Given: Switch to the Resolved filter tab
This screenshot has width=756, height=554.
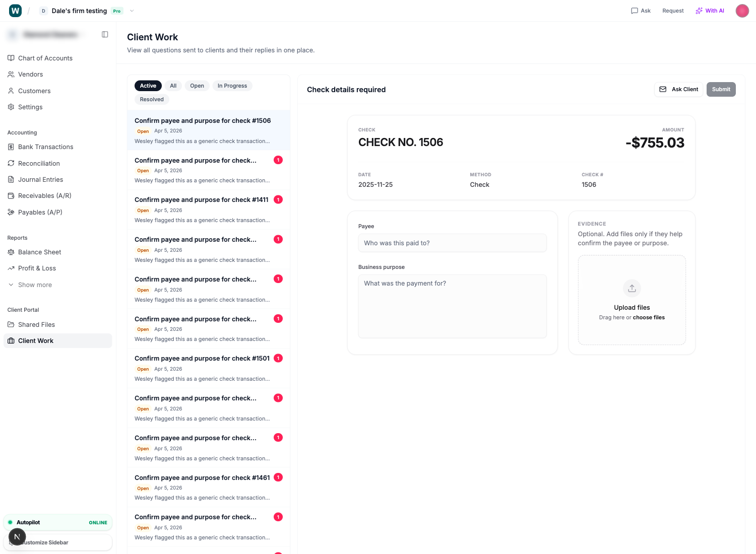Looking at the screenshot, I should (152, 99).
